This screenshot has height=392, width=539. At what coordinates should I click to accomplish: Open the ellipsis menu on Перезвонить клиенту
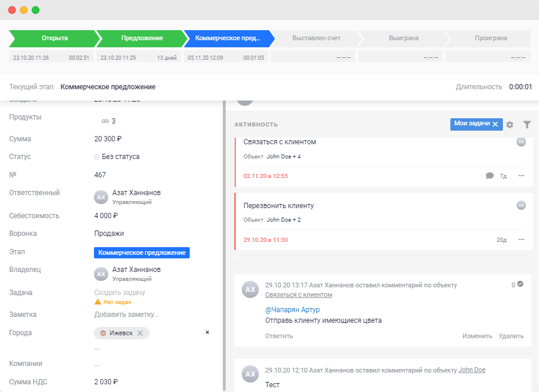521,239
